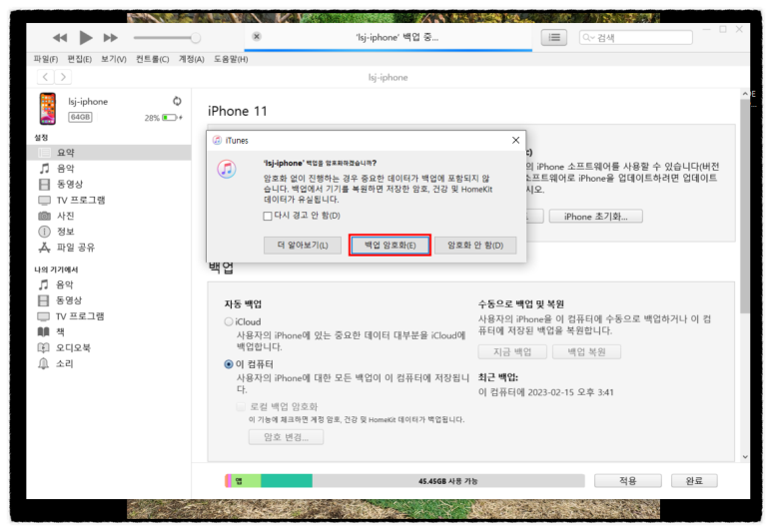Click the 45.45GB 사용 가능 text
The height and width of the screenshot is (532, 772).
click(x=448, y=481)
